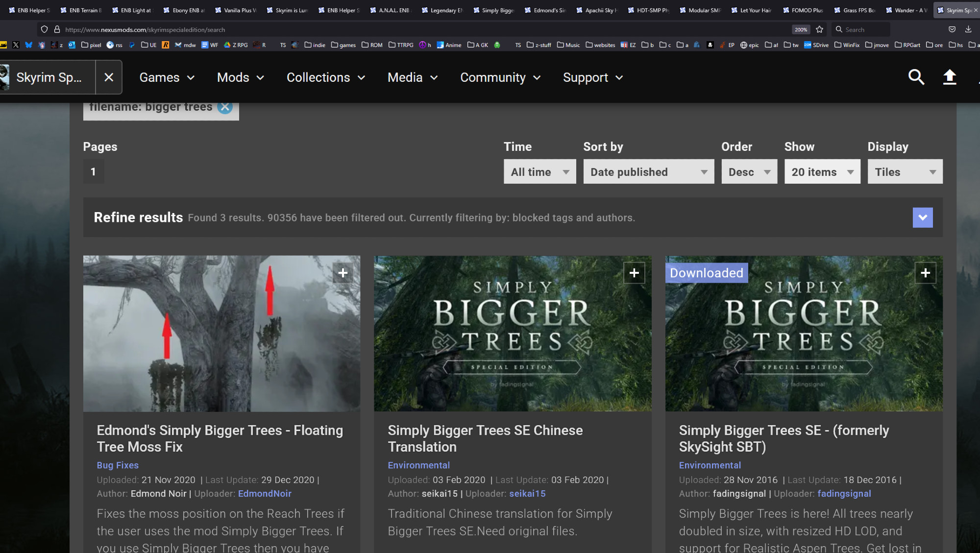980x553 pixels.
Task: Switch to the 'Vanilla Plus' browser tab
Action: pyautogui.click(x=236, y=10)
